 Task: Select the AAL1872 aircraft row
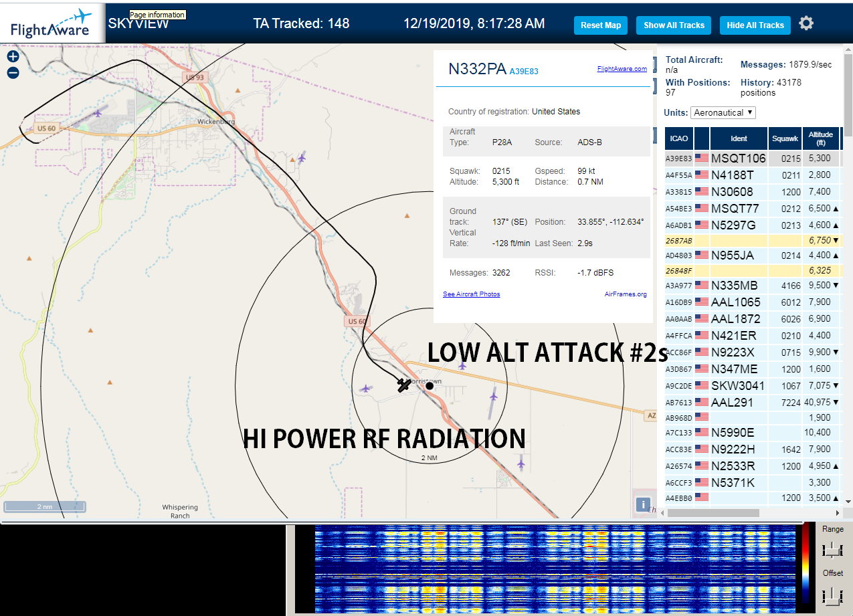pyautogui.click(x=753, y=318)
